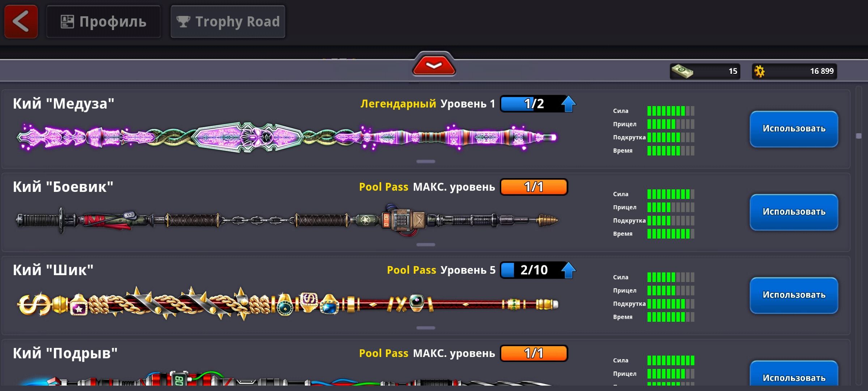Open the Профиль tab

click(103, 22)
